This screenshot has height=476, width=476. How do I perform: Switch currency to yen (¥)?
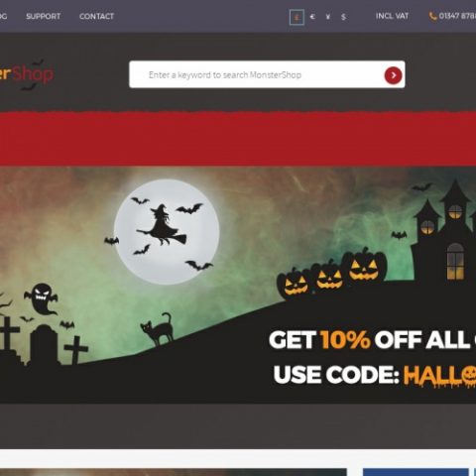pyautogui.click(x=328, y=17)
